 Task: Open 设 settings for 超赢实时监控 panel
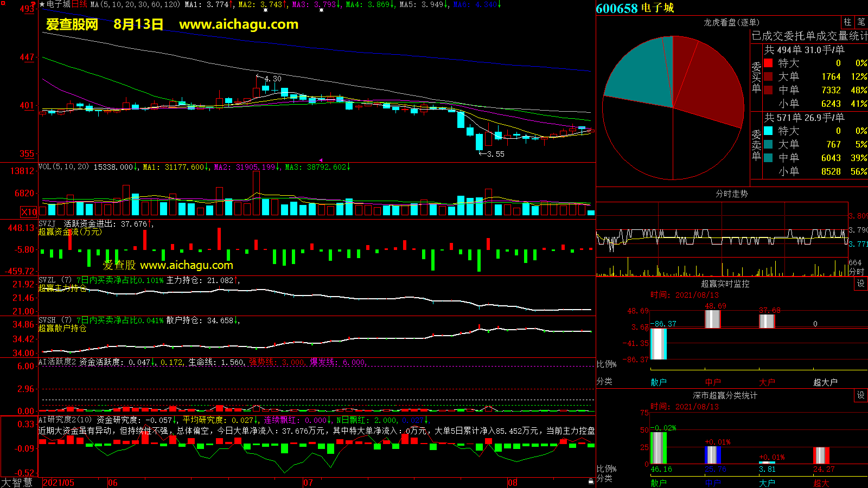861,284
